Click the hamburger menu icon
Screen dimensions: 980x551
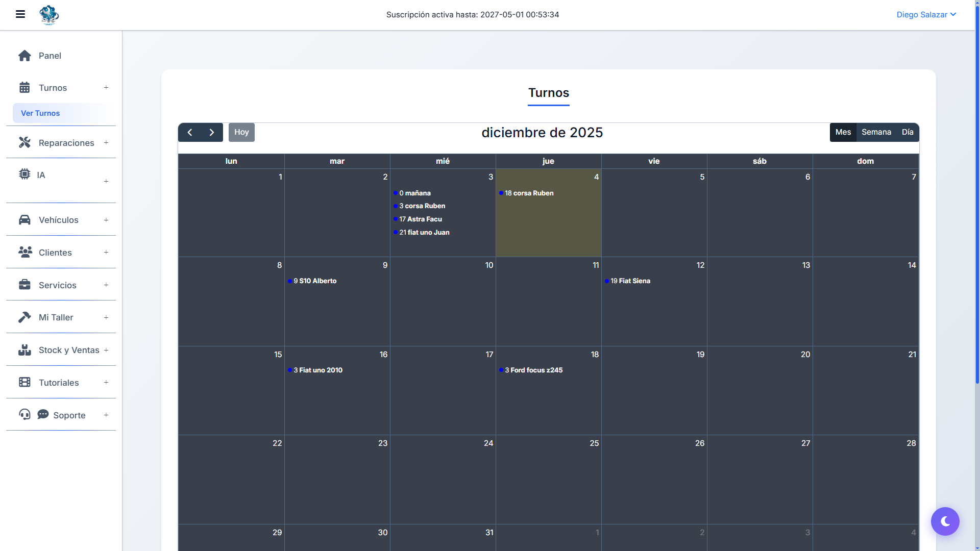[x=20, y=14]
